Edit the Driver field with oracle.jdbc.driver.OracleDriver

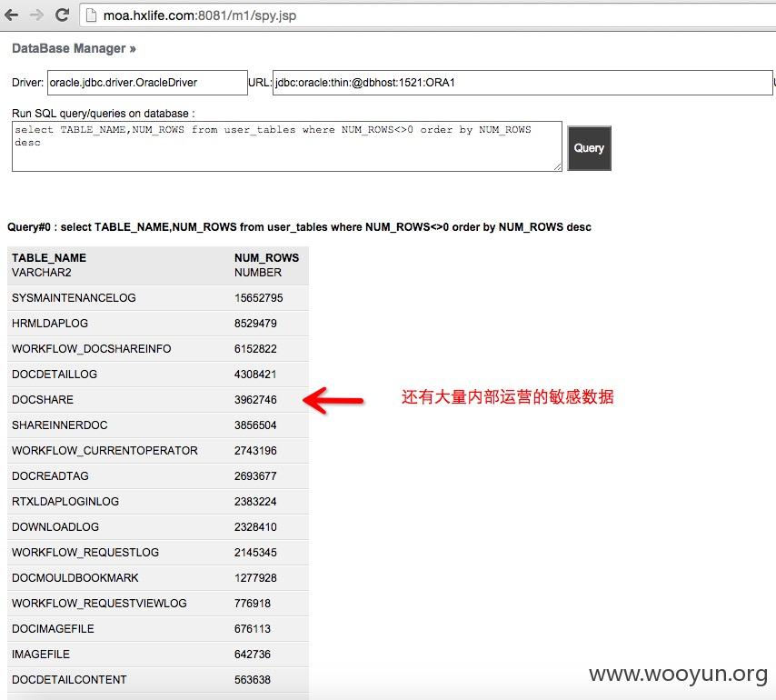[147, 83]
